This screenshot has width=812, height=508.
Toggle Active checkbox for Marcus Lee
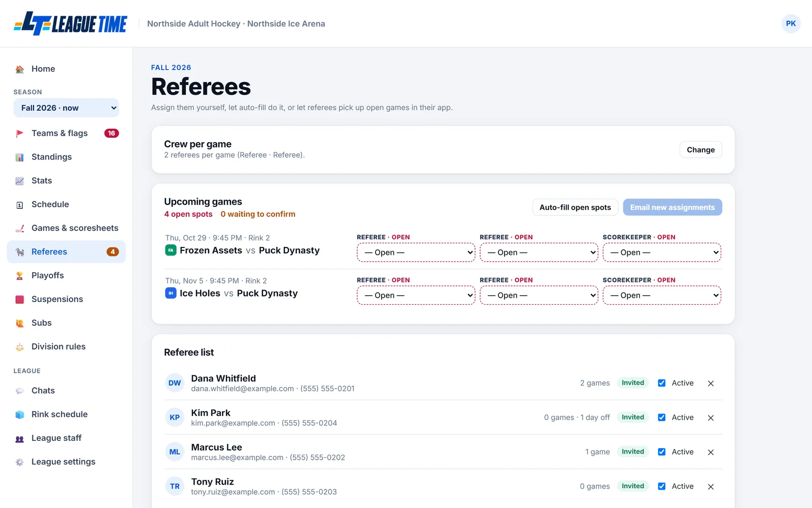662,452
